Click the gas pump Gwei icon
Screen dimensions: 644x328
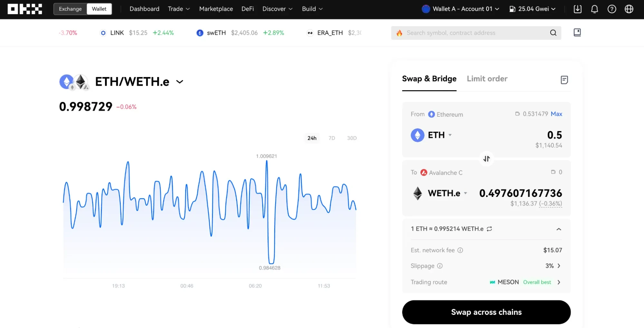(512, 9)
